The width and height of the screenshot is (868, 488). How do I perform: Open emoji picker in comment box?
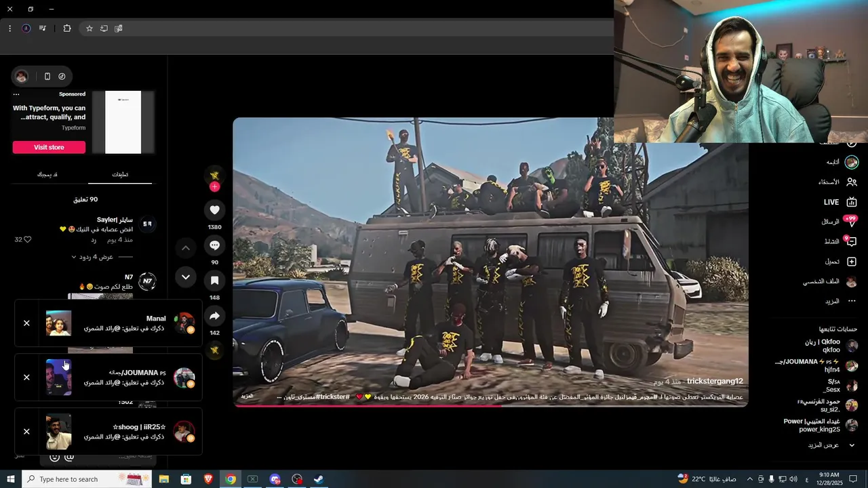(55, 457)
